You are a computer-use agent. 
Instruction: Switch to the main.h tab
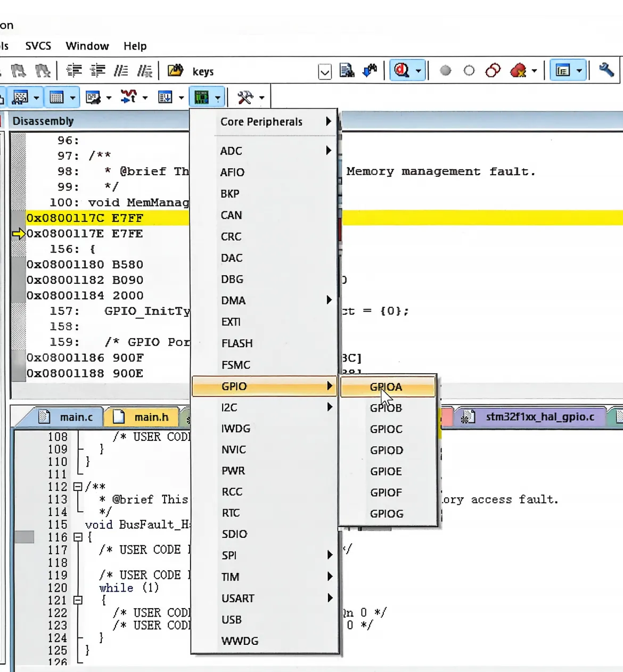pyautogui.click(x=151, y=417)
